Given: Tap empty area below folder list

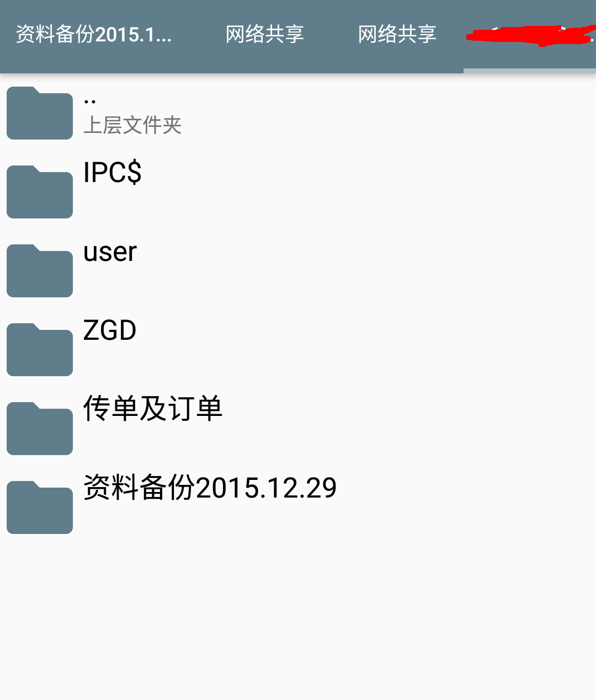Looking at the screenshot, I should (298, 618).
